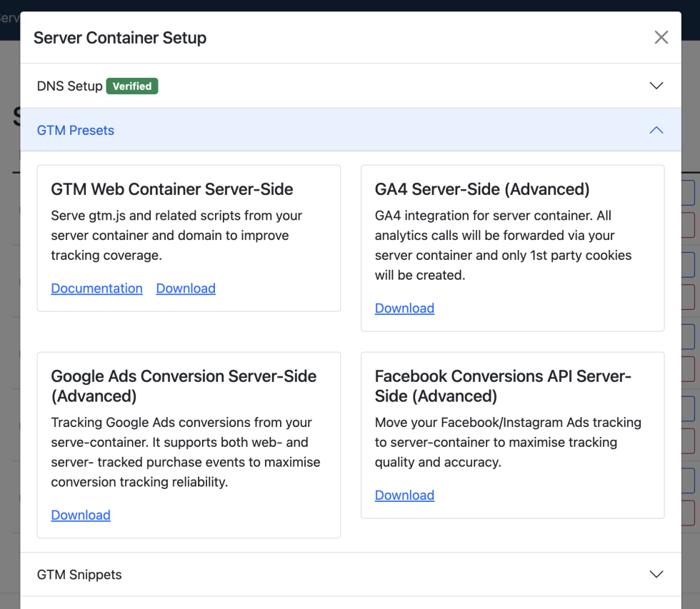Click the GTM Snippets section label
The width and height of the screenshot is (700, 609).
79,574
